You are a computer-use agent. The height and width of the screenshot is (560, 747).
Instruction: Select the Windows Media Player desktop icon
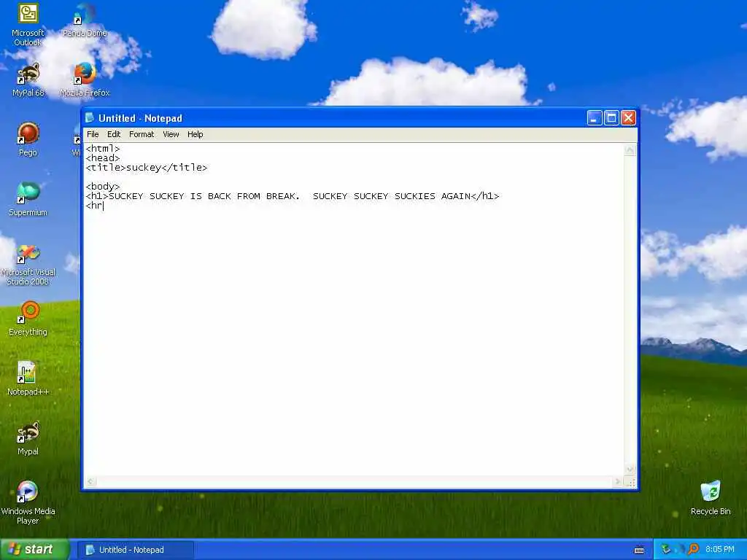pyautogui.click(x=28, y=503)
